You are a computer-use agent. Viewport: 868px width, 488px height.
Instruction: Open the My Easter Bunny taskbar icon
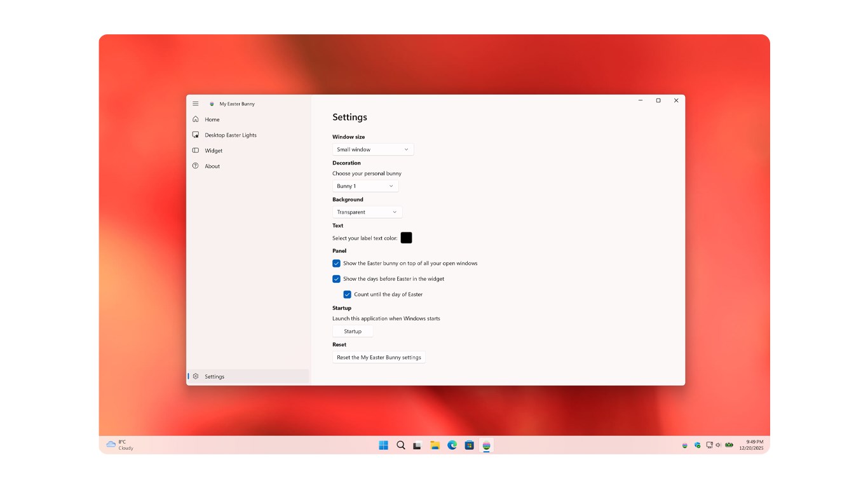click(486, 445)
